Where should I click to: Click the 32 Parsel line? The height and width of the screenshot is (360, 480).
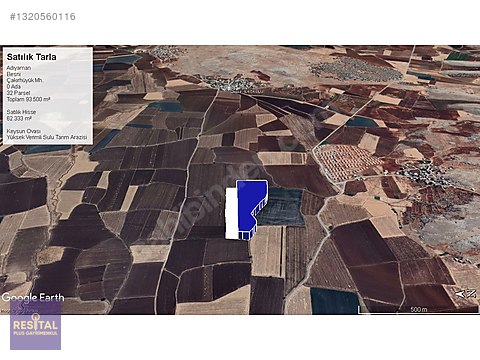[18, 93]
